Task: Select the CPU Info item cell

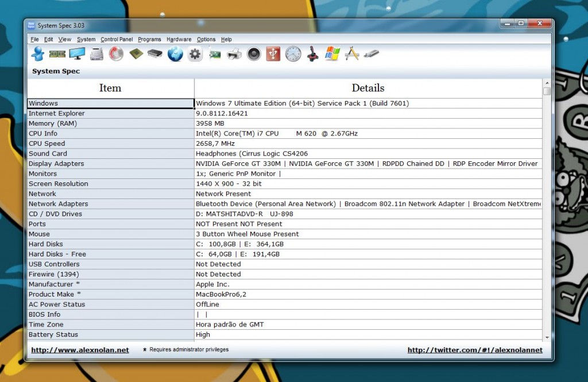Action: (110, 134)
